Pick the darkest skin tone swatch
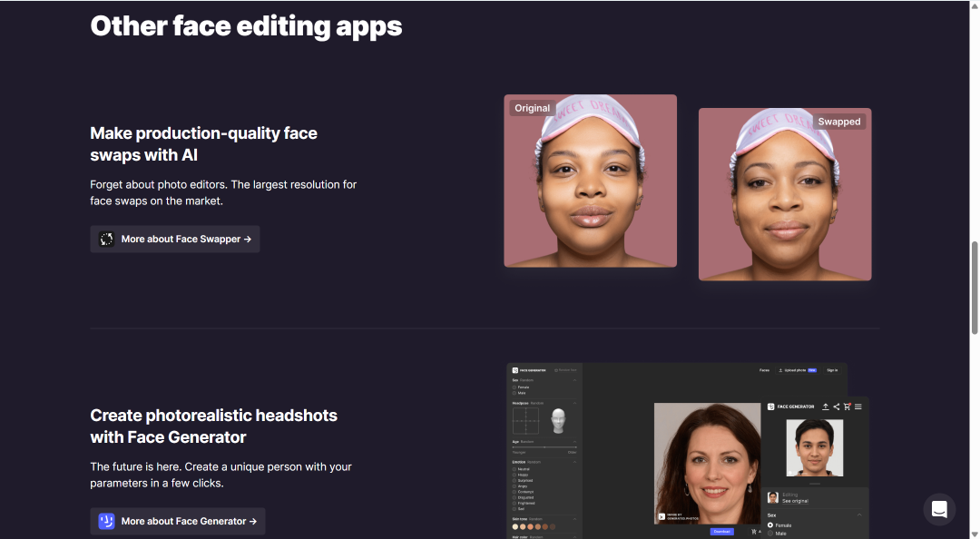The height and width of the screenshot is (539, 980). 553,526
